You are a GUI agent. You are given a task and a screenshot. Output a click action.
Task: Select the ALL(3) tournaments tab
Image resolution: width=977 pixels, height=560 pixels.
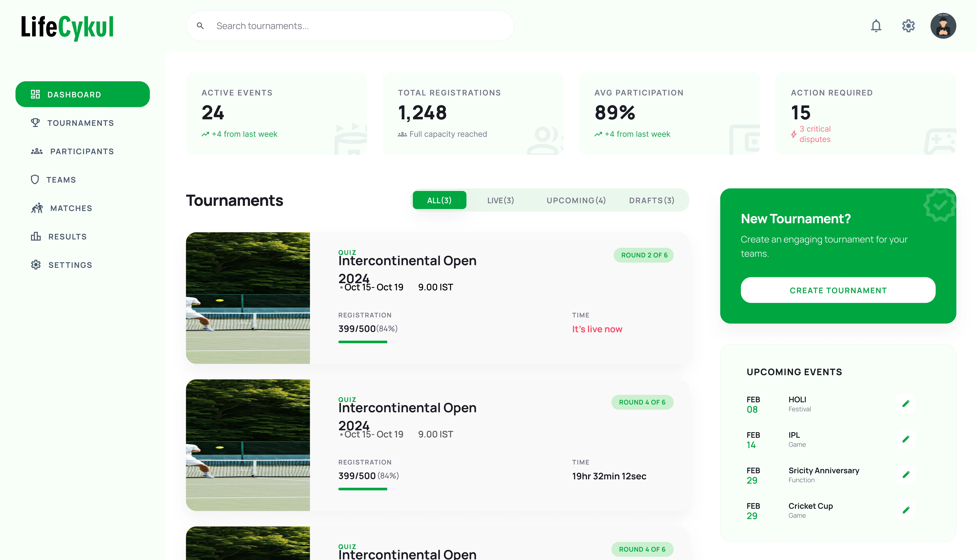[439, 200]
